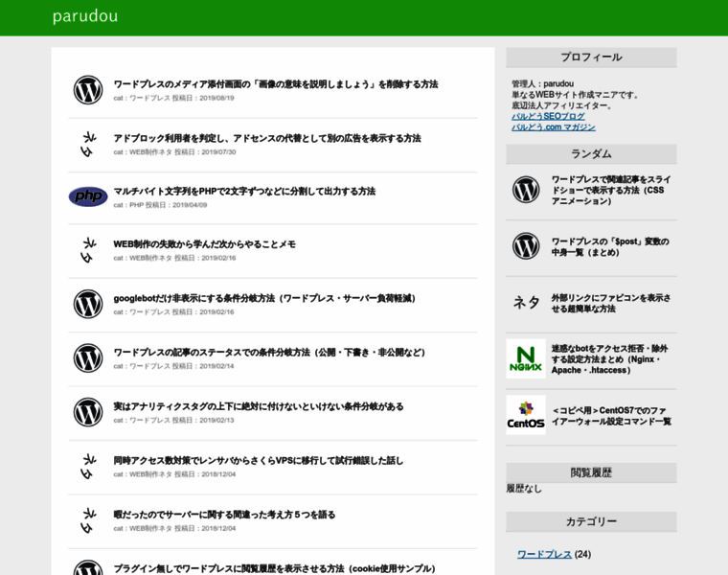Read the article on WordPress post status conditions
The height and width of the screenshot is (575, 728).
point(269,352)
